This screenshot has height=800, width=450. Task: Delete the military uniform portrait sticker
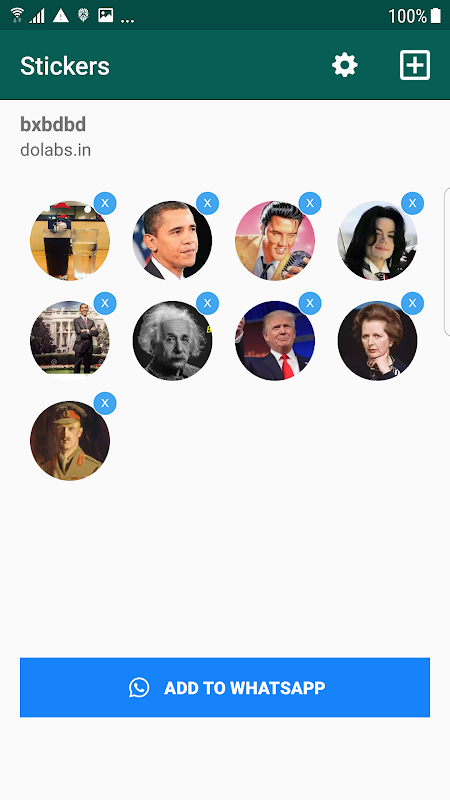[105, 403]
